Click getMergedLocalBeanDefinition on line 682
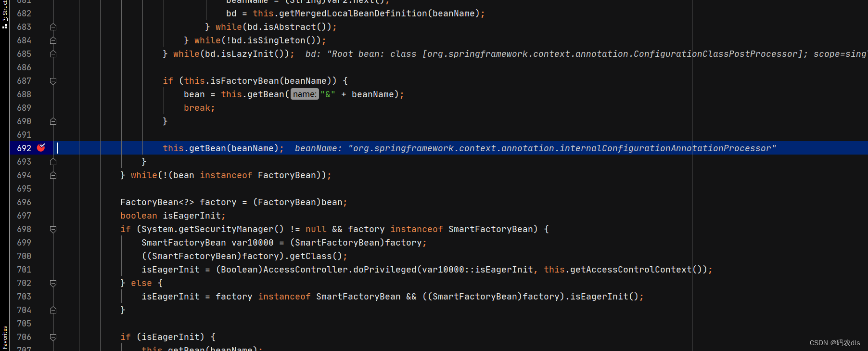 click(353, 13)
